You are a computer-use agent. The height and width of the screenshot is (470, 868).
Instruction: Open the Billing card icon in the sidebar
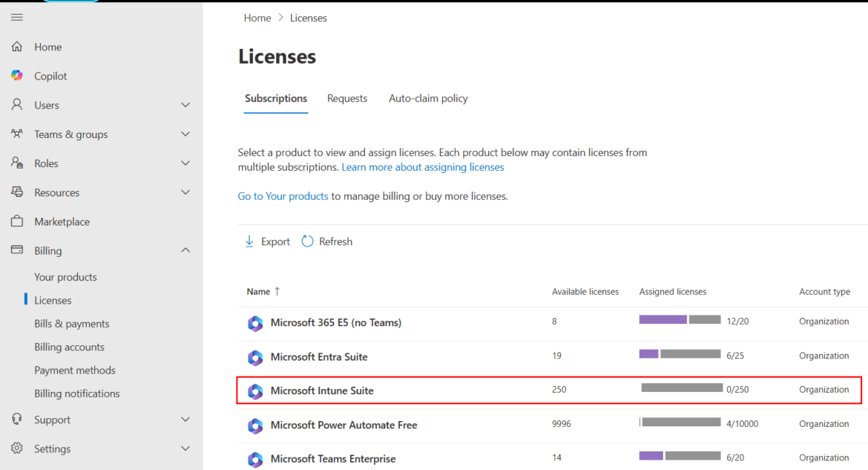click(x=16, y=250)
